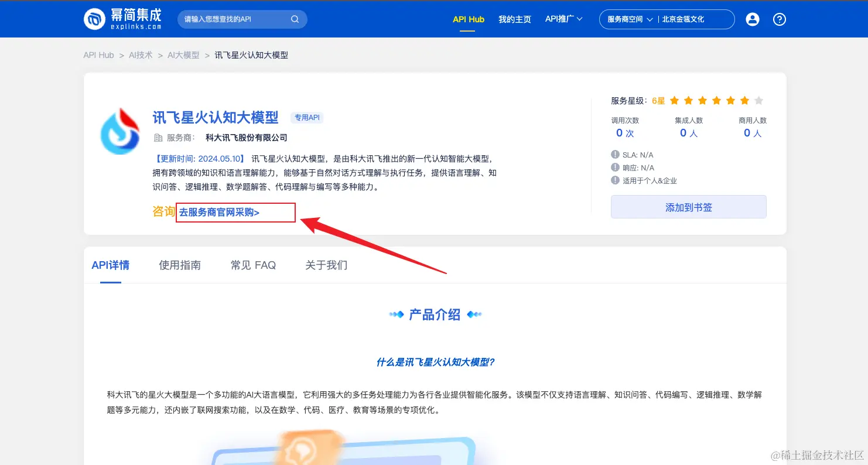Screen dimensions: 868x465
Task: Click the 商用人数 value
Action: [x=753, y=133]
